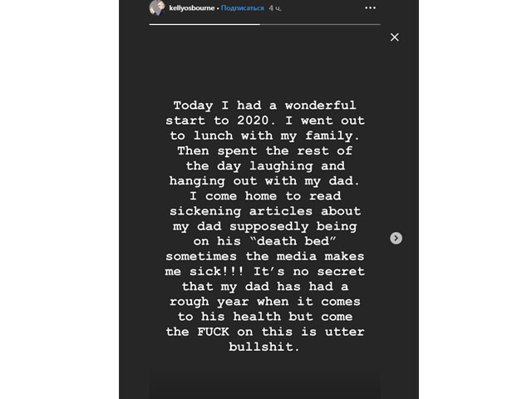Click the line "rough year when it comes"

pos(264,302)
